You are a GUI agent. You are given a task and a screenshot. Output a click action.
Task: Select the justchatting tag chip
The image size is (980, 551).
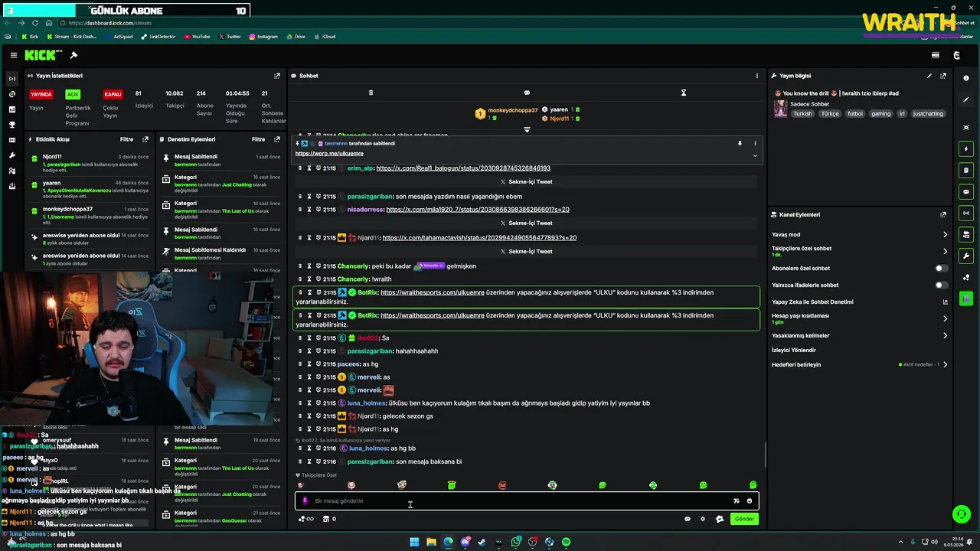[928, 113]
